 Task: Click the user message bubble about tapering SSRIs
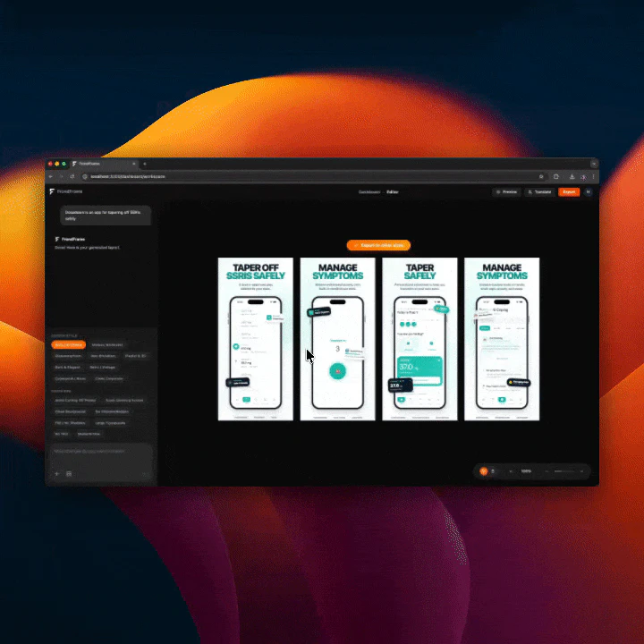(106, 216)
